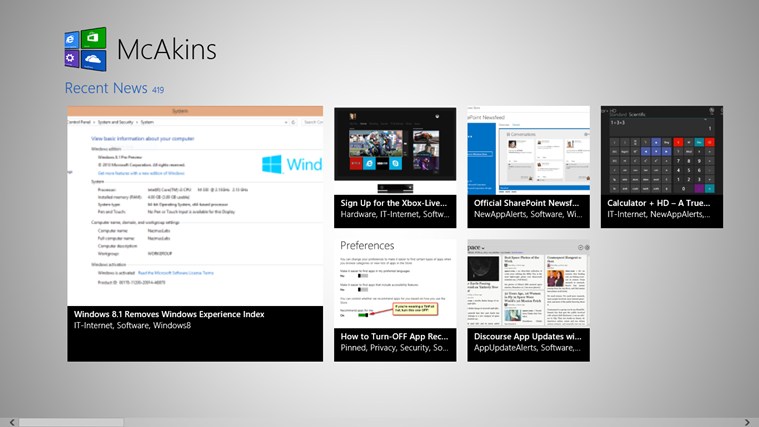The height and width of the screenshot is (427, 759).
Task: Open 'Official SharePoint Newsf...' headline
Action: [526, 202]
